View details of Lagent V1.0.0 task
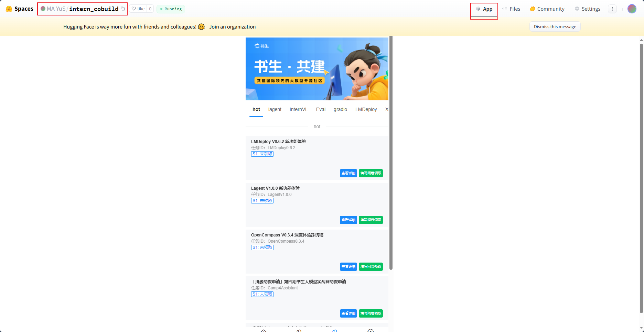This screenshot has height=332, width=644. point(348,220)
